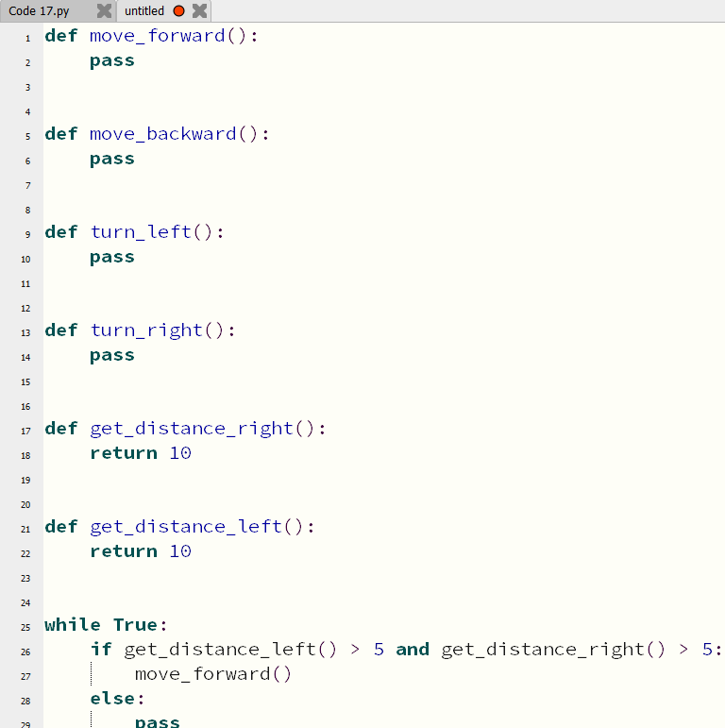This screenshot has height=728, width=725.
Task: Click 'return' keyword on line 22
Action: pyautogui.click(x=124, y=551)
